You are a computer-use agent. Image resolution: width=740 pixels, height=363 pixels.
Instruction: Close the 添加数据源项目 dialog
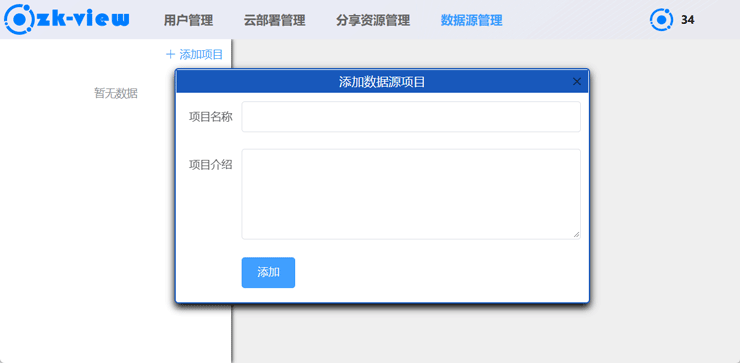pyautogui.click(x=576, y=82)
